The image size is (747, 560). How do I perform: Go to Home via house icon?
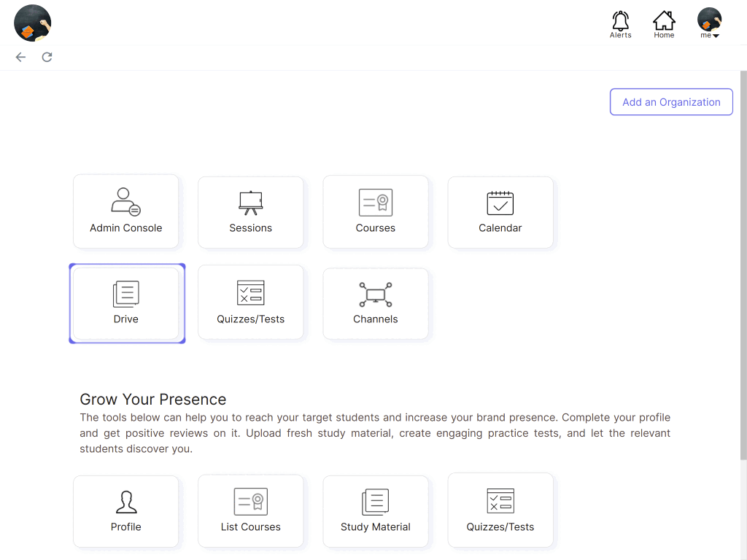664,24
